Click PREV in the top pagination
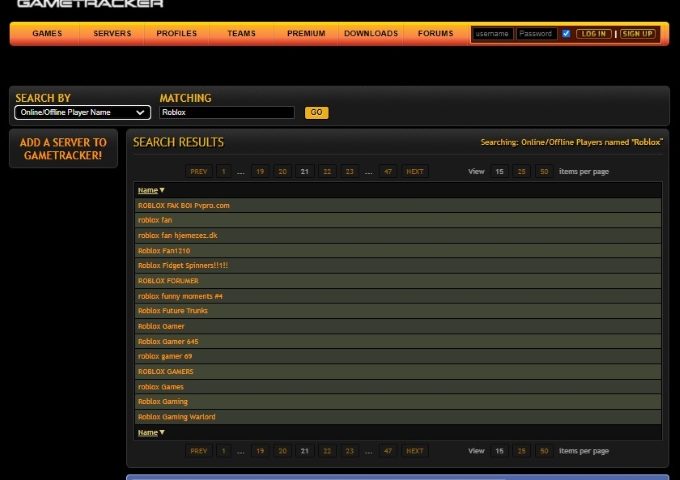The height and width of the screenshot is (480, 680). [x=199, y=172]
